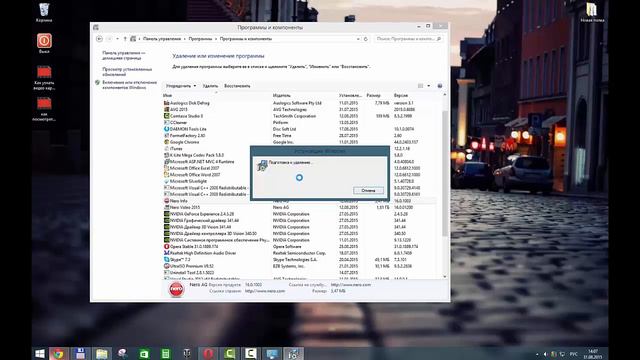Image resolution: width=640 pixels, height=360 pixels.
Task: Click the up-one-level arrow in address bar
Action: pos(125,39)
